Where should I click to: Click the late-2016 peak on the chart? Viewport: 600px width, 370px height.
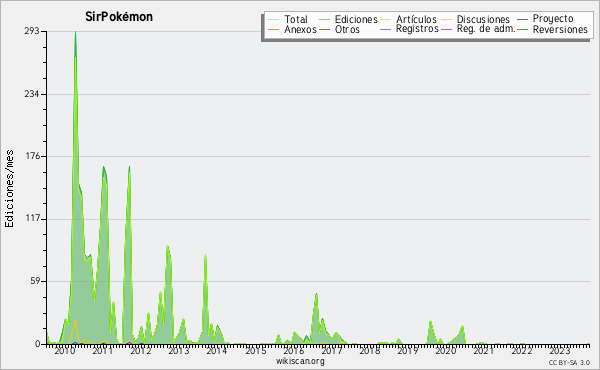316,295
